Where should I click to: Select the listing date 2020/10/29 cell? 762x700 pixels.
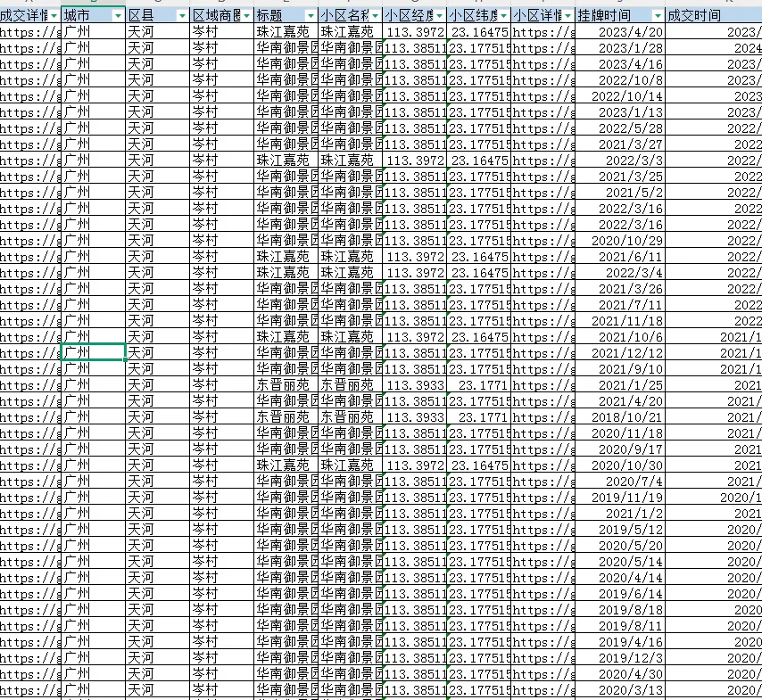pos(620,241)
